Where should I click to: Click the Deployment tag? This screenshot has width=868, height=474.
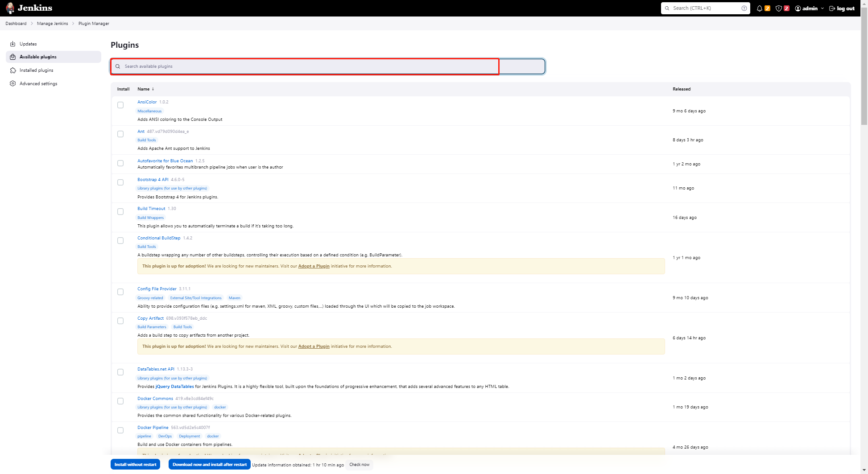coord(190,436)
